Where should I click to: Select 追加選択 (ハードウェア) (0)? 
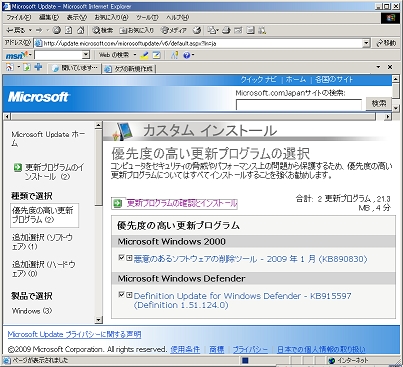coord(43,269)
